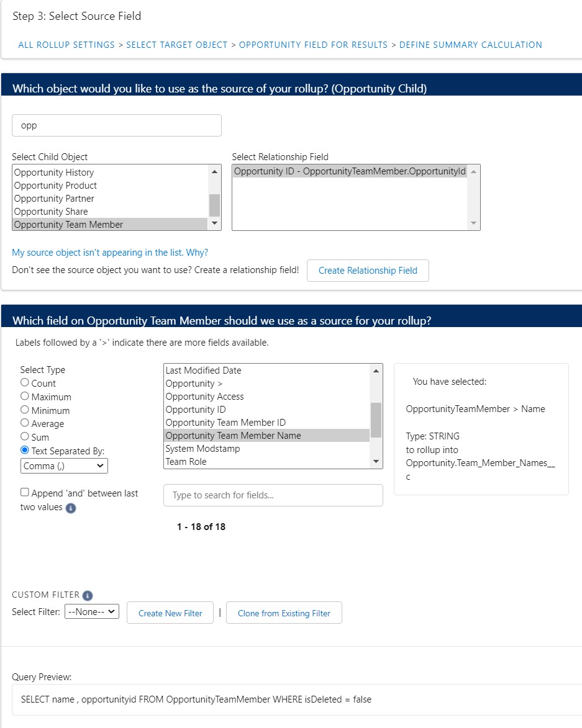The width and height of the screenshot is (582, 728).
Task: Go to All Rollup Settings breadcrumb
Action: tap(66, 45)
